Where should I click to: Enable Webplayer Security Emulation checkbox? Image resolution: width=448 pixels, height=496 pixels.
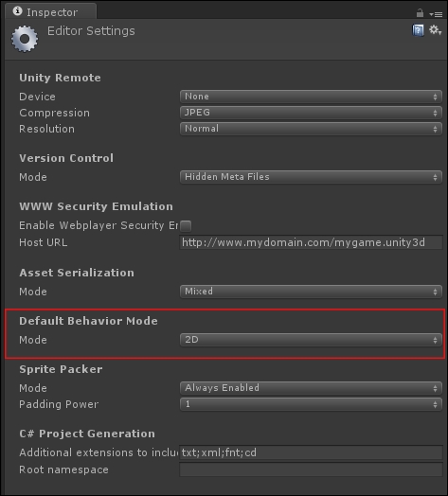click(x=186, y=226)
